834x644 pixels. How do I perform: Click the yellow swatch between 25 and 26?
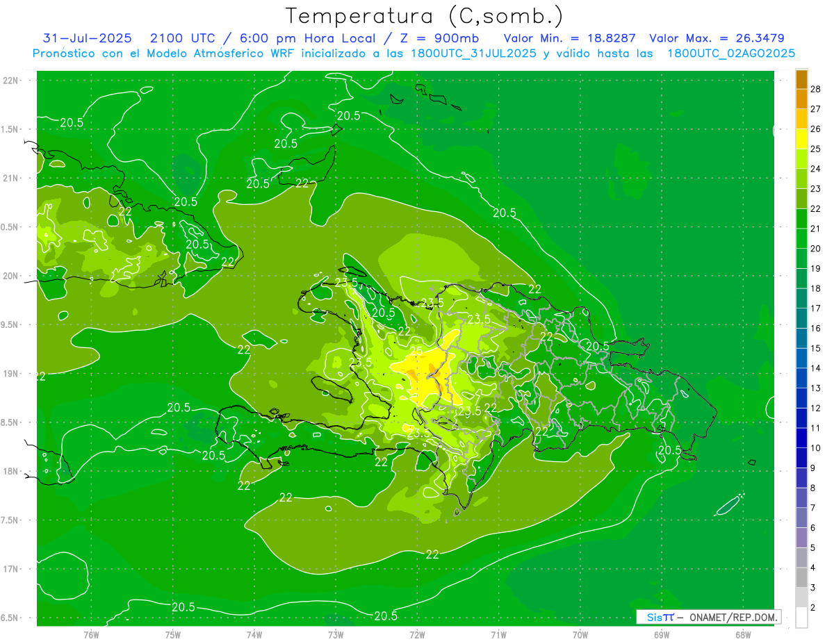[x=801, y=139]
